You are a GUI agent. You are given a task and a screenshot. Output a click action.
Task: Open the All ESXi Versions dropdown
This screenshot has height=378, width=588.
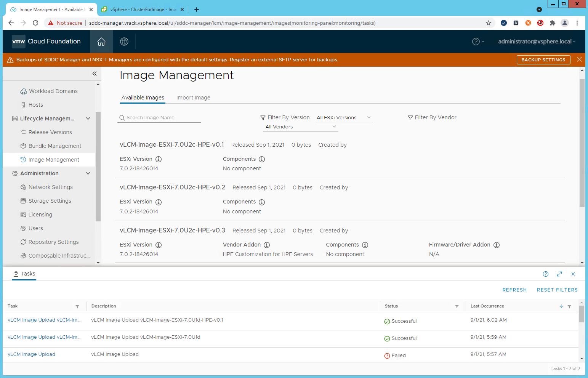click(x=344, y=118)
